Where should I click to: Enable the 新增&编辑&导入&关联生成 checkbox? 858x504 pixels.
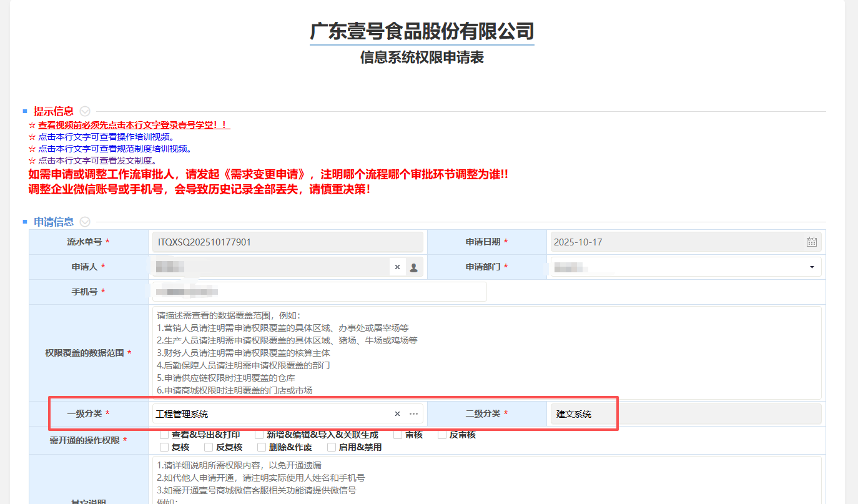tap(259, 435)
